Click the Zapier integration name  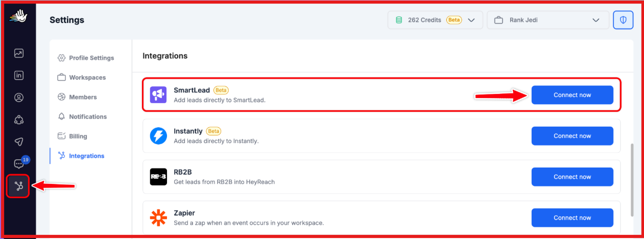(184, 213)
